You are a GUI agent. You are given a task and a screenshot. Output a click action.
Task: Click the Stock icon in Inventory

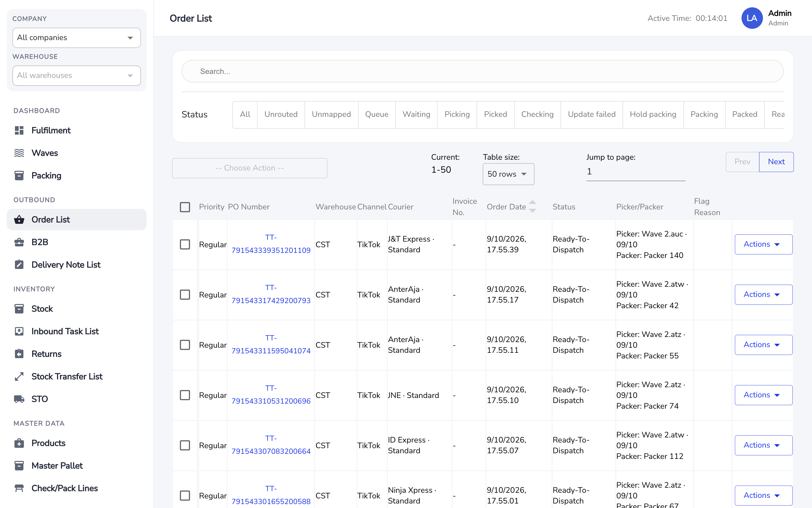click(19, 308)
